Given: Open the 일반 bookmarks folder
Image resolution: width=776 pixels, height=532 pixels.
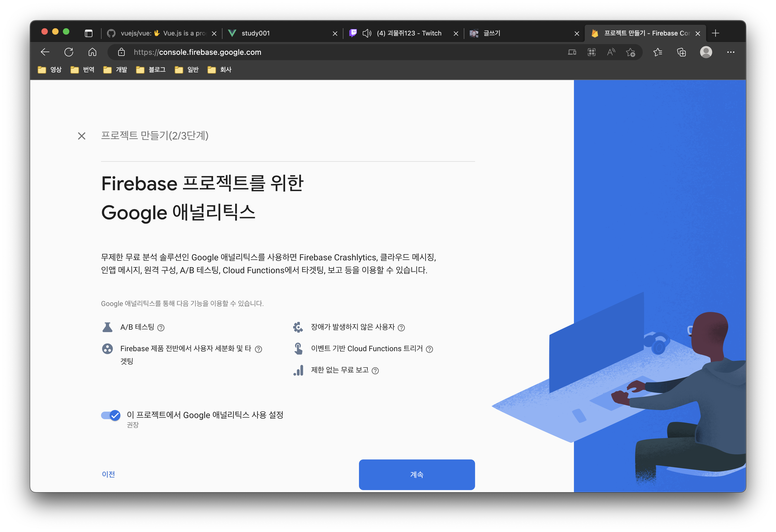Looking at the screenshot, I should click(187, 70).
